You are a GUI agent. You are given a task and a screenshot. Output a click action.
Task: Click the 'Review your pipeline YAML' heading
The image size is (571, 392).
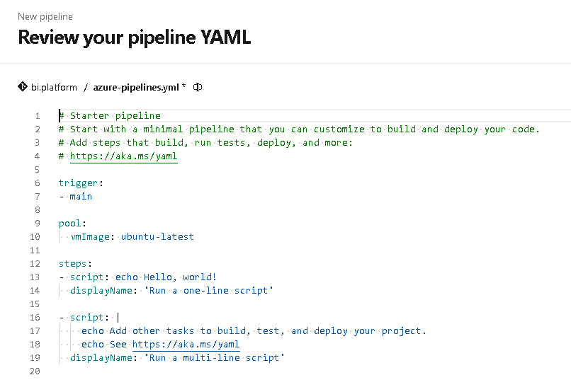134,38
